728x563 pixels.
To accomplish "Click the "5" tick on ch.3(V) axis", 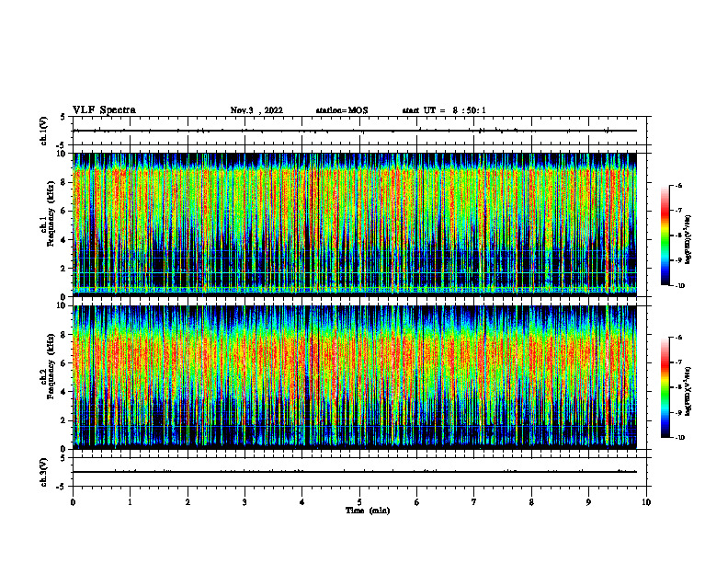I will [x=63, y=458].
